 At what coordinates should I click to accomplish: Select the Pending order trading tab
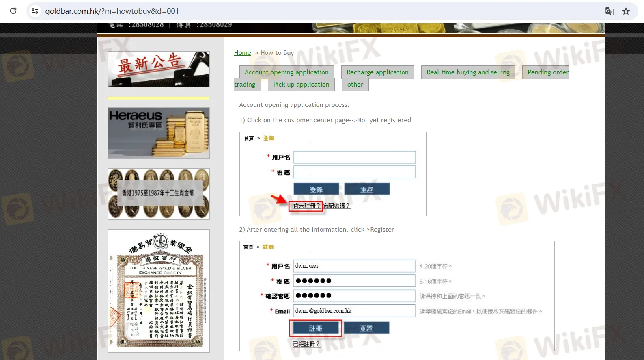coord(547,72)
